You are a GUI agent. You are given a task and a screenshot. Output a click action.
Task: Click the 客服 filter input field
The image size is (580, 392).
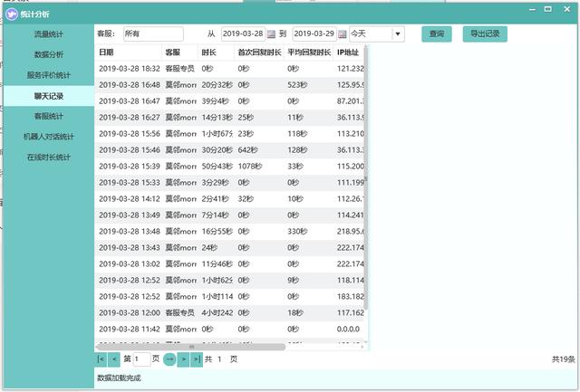tap(153, 34)
